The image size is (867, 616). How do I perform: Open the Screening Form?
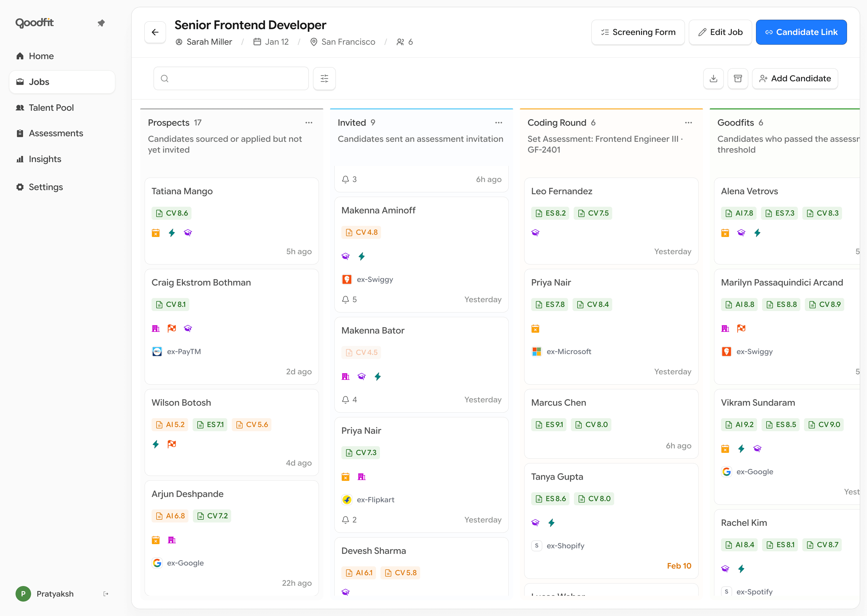(x=638, y=32)
